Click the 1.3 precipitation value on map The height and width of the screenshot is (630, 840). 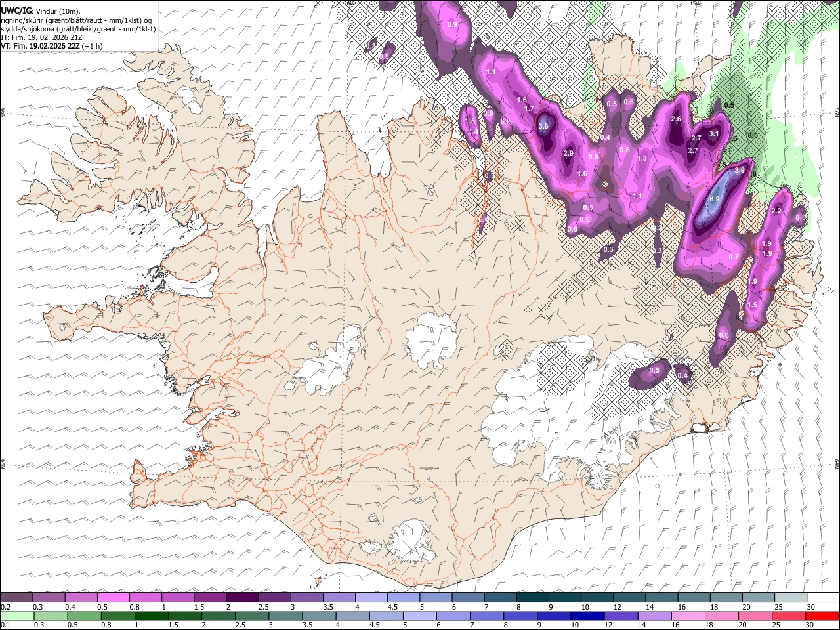(642, 158)
